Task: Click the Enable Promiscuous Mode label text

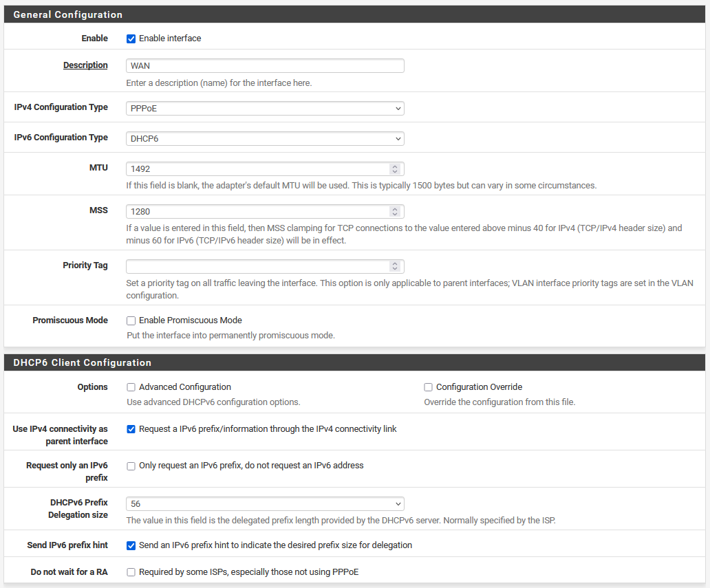Action: (x=190, y=320)
